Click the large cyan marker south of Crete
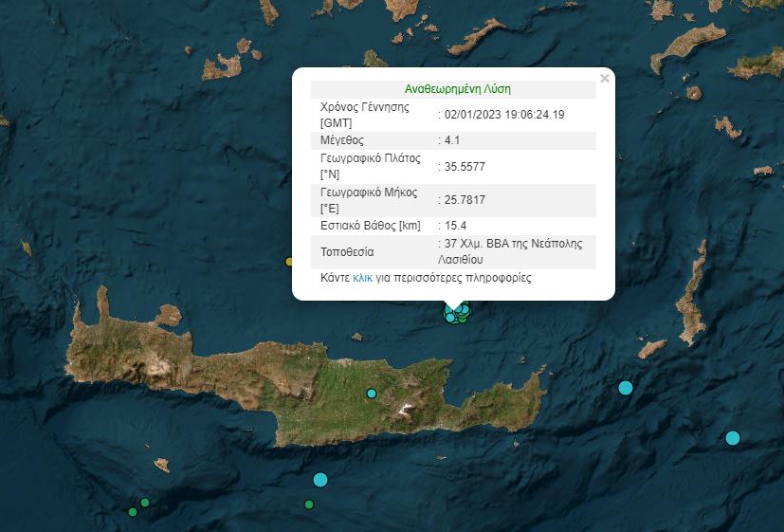Image resolution: width=784 pixels, height=532 pixels. [x=320, y=480]
